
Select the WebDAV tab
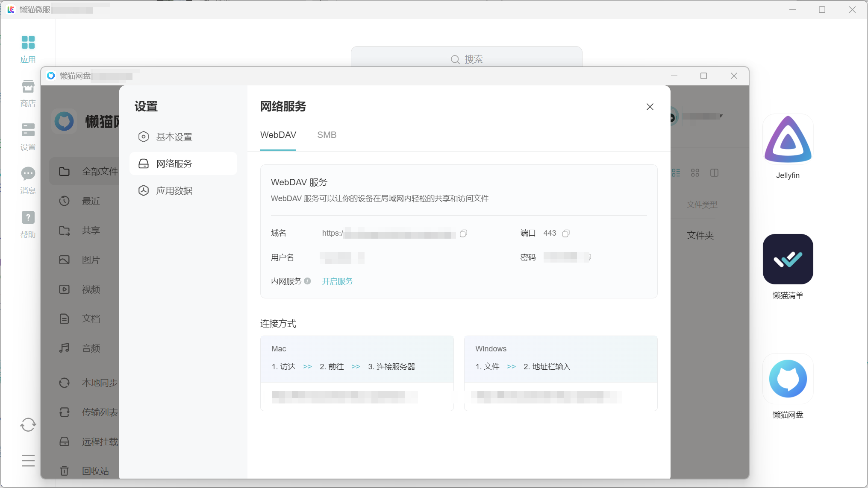[x=278, y=135]
